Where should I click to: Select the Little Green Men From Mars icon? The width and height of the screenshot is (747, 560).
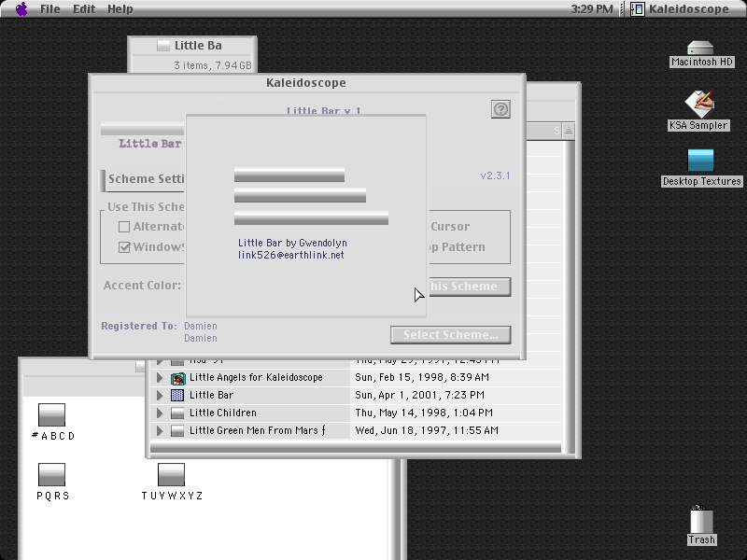(177, 430)
